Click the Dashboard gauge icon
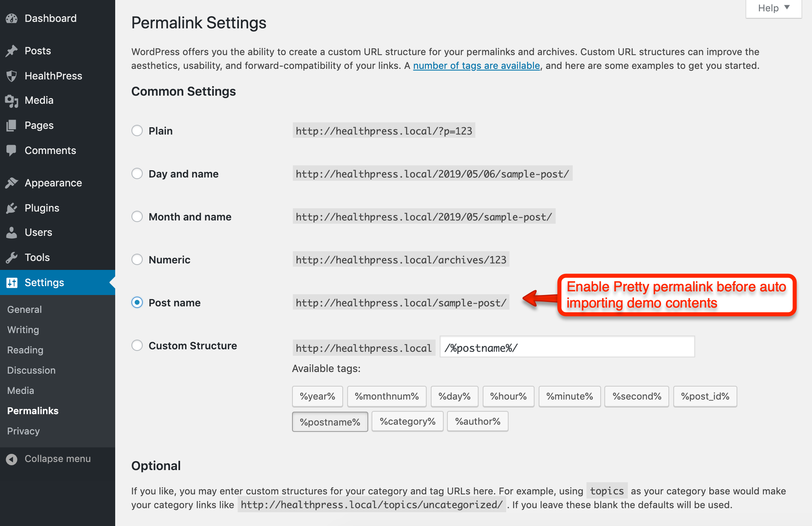 point(12,19)
